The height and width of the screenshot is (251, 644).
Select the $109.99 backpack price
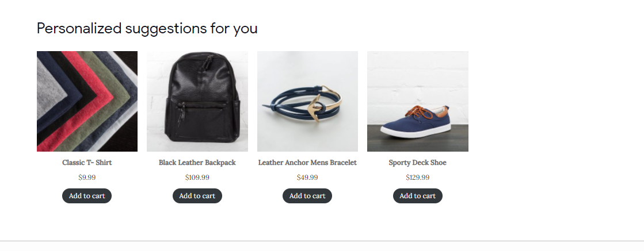pyautogui.click(x=197, y=177)
